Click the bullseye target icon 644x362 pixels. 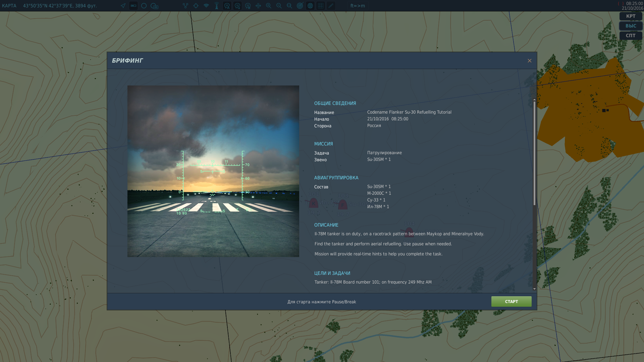[x=300, y=6]
